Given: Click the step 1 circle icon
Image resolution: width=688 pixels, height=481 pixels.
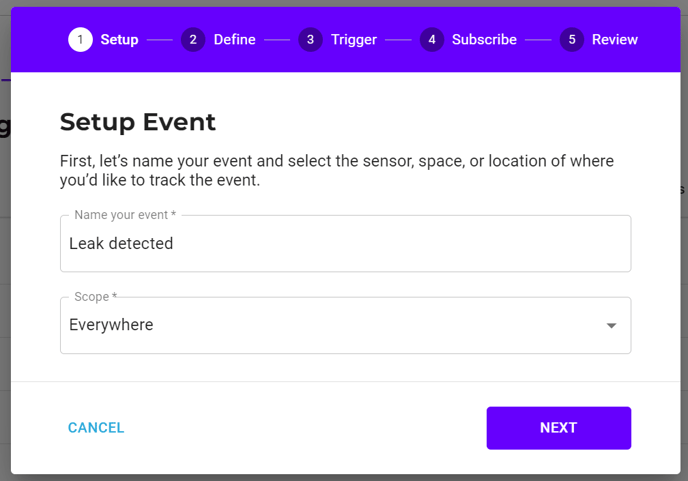Looking at the screenshot, I should (x=80, y=39).
